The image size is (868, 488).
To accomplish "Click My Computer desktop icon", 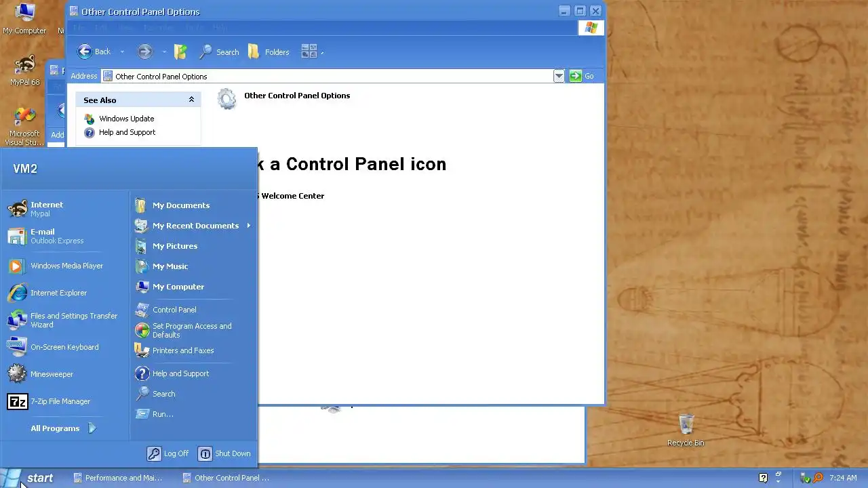I will (x=24, y=18).
